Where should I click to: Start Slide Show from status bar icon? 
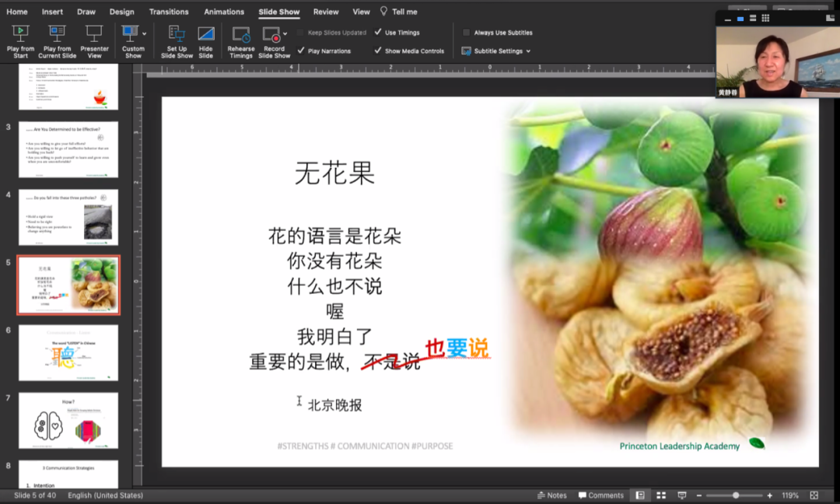pos(682,495)
